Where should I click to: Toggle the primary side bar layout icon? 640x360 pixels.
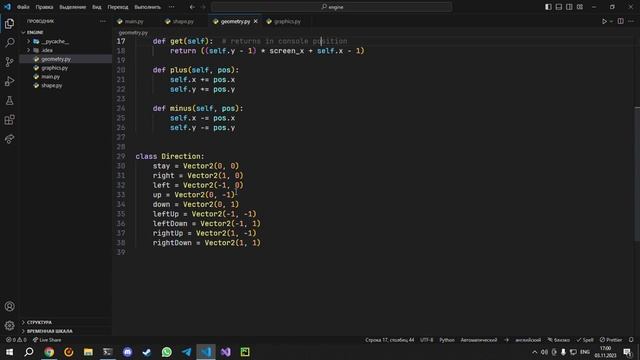548,7
